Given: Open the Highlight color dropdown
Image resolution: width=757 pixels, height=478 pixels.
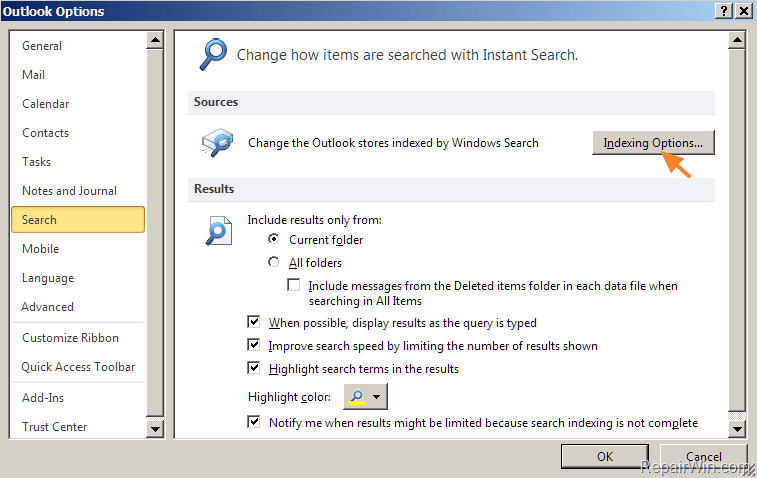Looking at the screenshot, I should [365, 396].
